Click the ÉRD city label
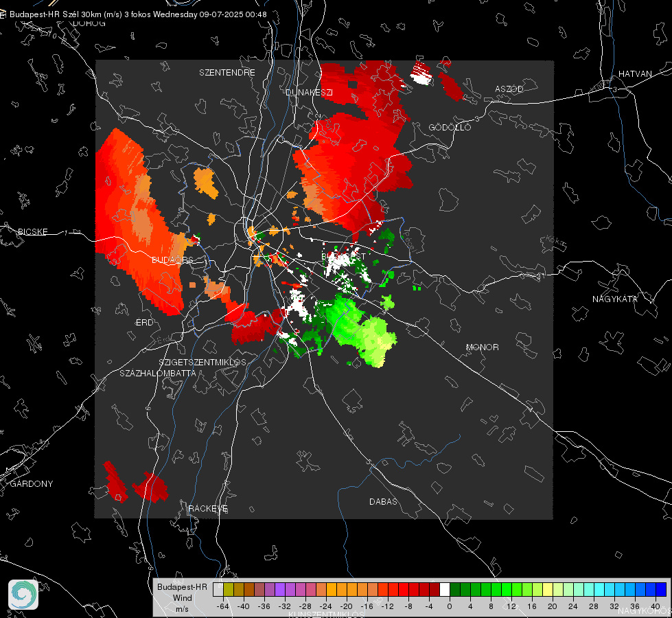Image resolution: width=672 pixels, height=618 pixels. pos(144,322)
